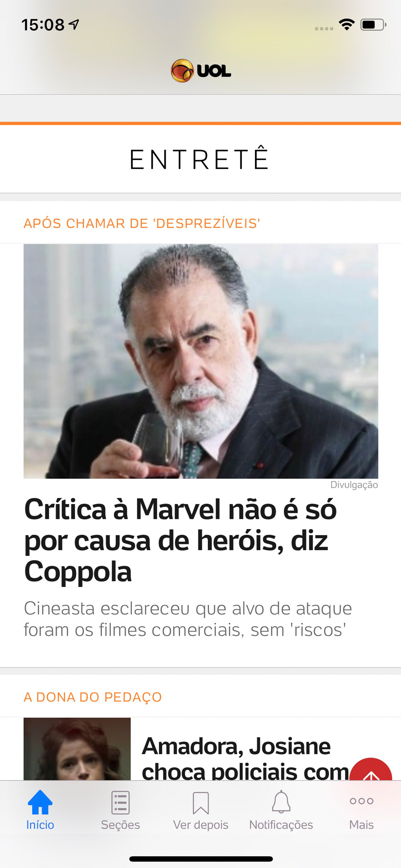Tap the battery indicator in status bar
The width and height of the screenshot is (401, 868).
coord(373,25)
